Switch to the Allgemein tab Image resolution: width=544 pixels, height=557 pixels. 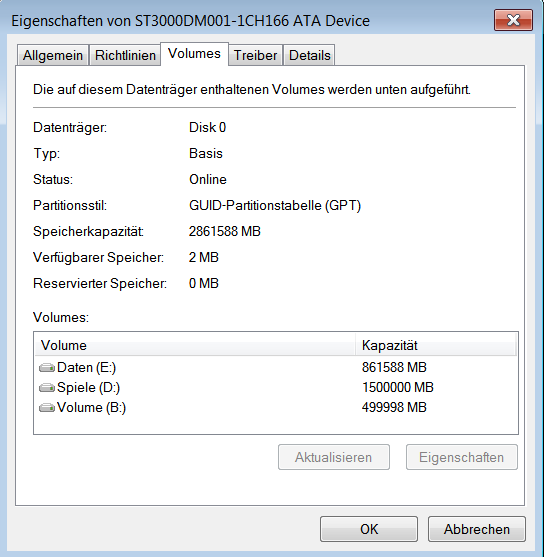(53, 55)
